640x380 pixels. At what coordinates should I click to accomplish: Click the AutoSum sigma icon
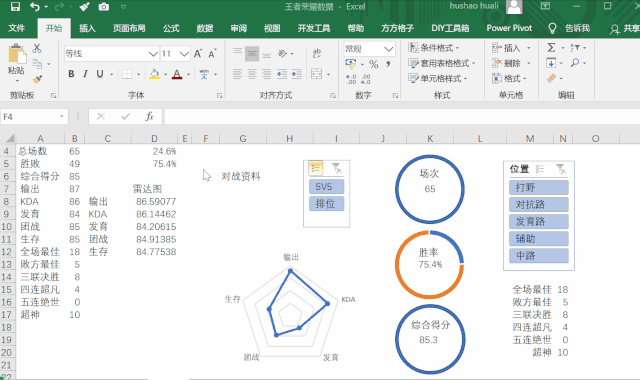pyautogui.click(x=551, y=48)
